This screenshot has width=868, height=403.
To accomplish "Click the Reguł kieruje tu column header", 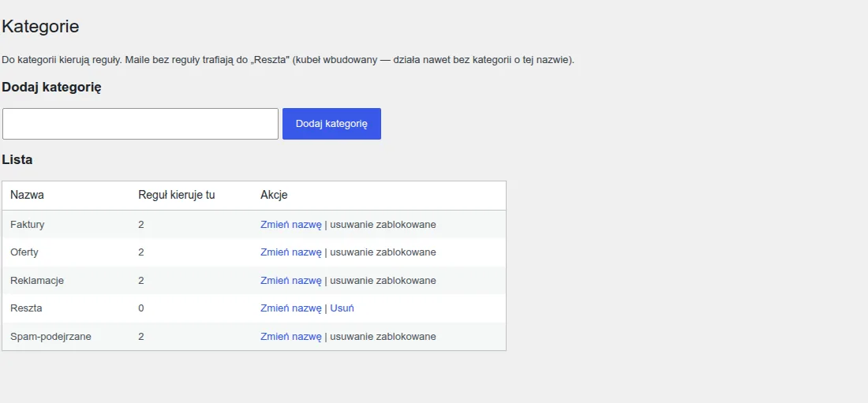I will point(177,195).
